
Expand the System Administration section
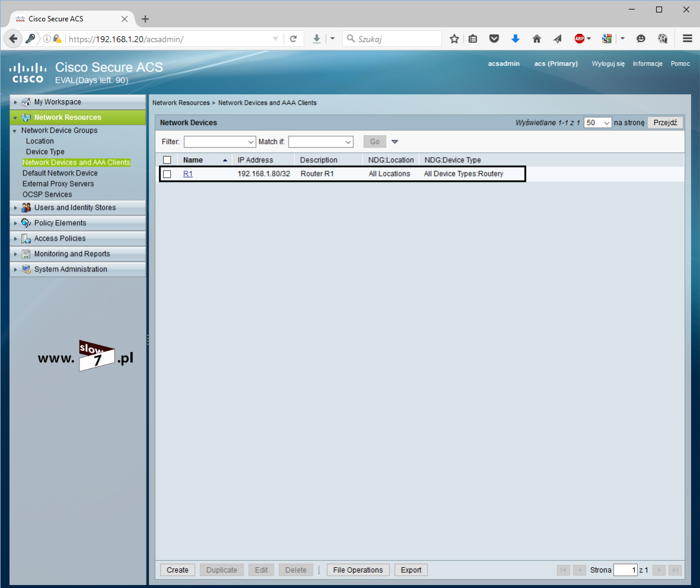15,270
